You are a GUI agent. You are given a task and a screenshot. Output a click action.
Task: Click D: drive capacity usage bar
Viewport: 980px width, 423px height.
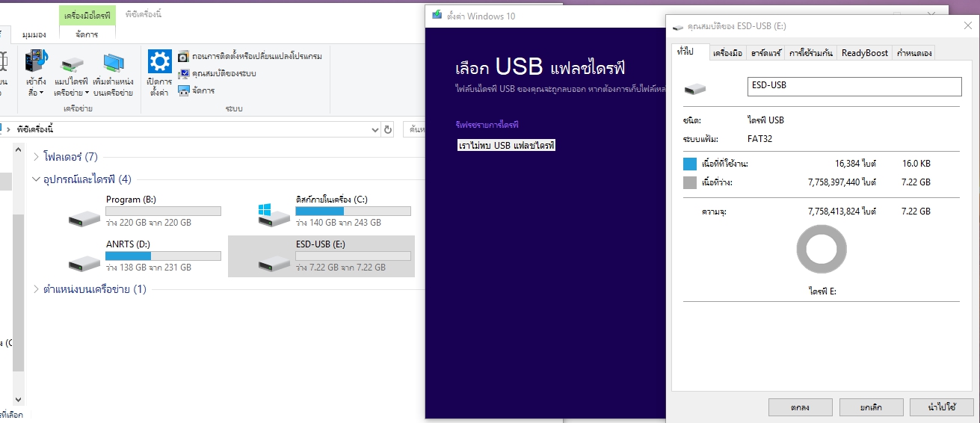pyautogui.click(x=164, y=256)
